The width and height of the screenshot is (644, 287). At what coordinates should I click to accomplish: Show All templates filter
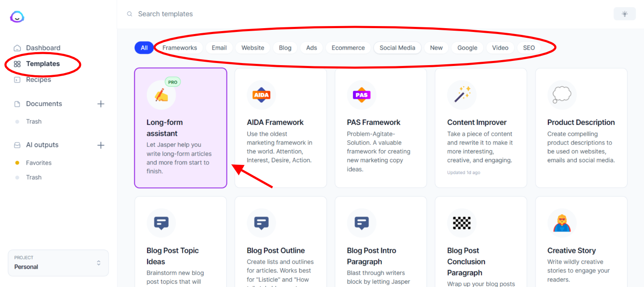[x=144, y=48]
